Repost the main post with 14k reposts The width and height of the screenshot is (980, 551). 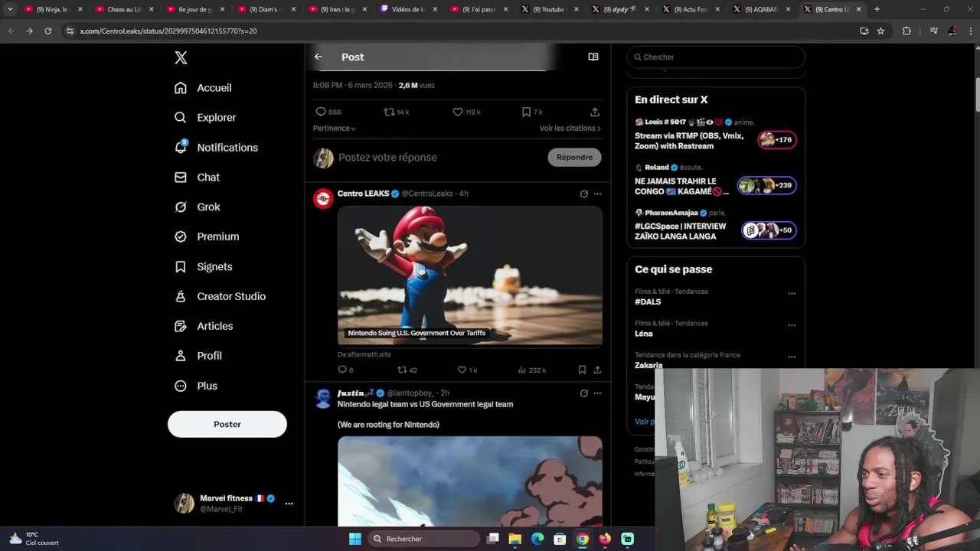click(x=397, y=112)
